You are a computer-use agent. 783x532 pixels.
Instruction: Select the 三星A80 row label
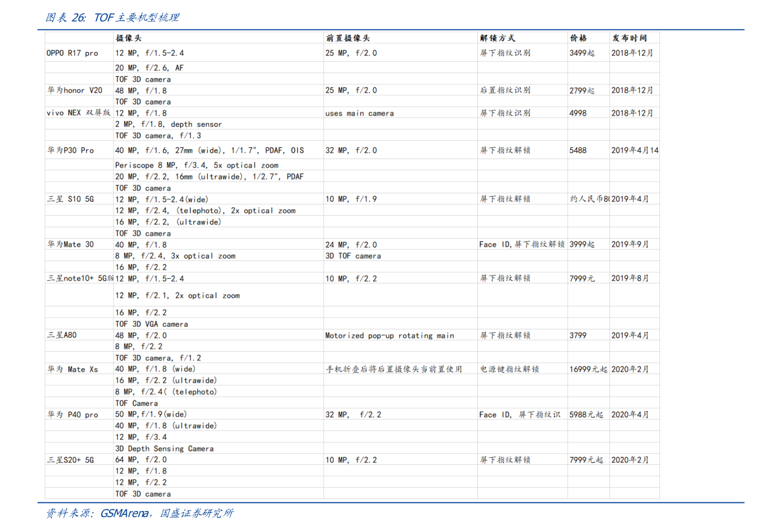(x=62, y=335)
